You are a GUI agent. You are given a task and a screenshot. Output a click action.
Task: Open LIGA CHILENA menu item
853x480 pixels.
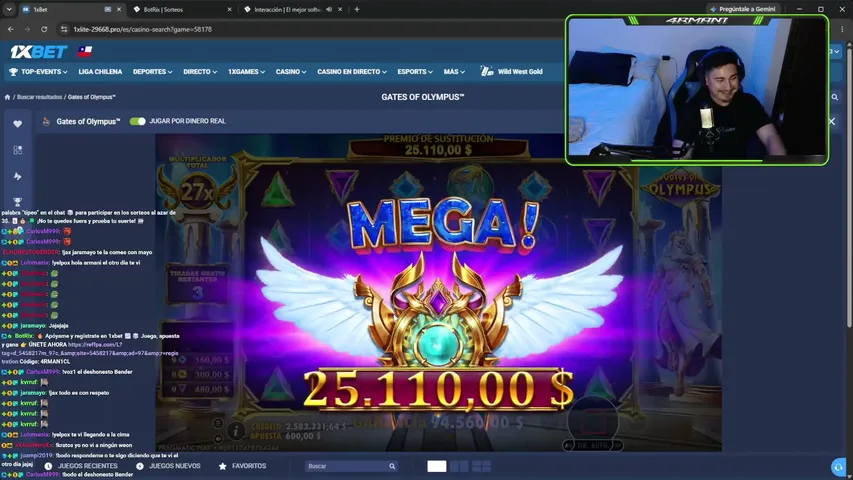pos(100,72)
